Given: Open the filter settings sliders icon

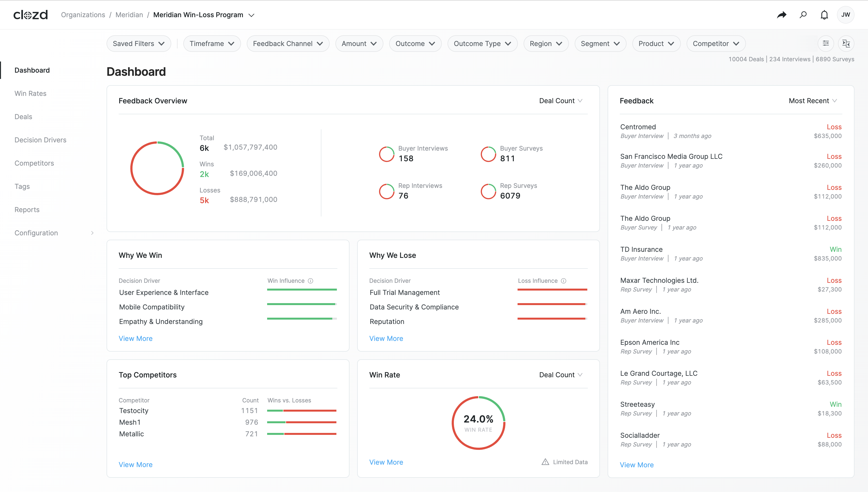Looking at the screenshot, I should tap(825, 43).
